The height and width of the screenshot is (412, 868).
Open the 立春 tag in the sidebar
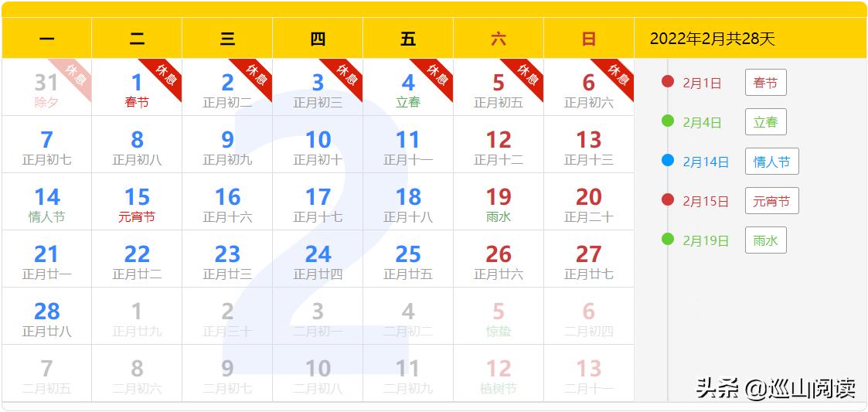(766, 122)
